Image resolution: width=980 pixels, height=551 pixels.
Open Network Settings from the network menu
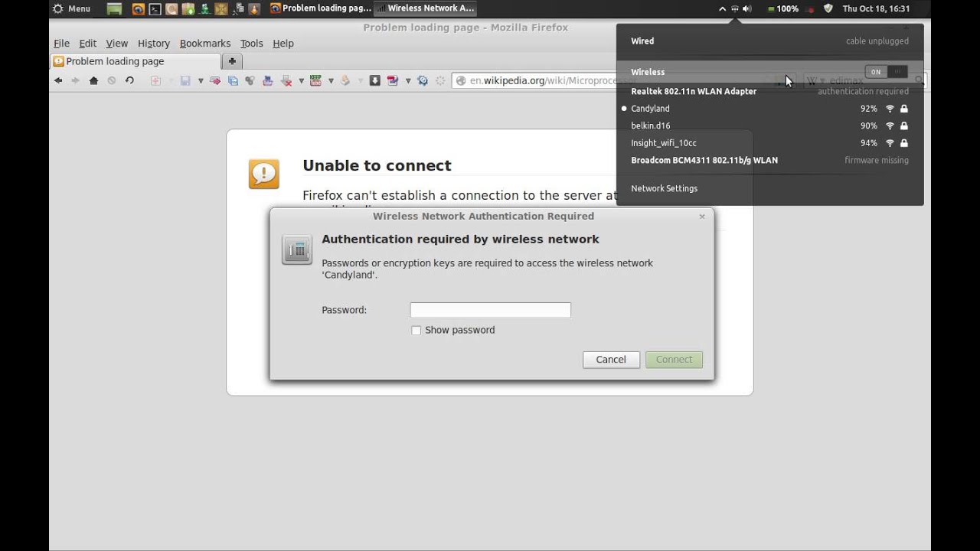click(664, 188)
